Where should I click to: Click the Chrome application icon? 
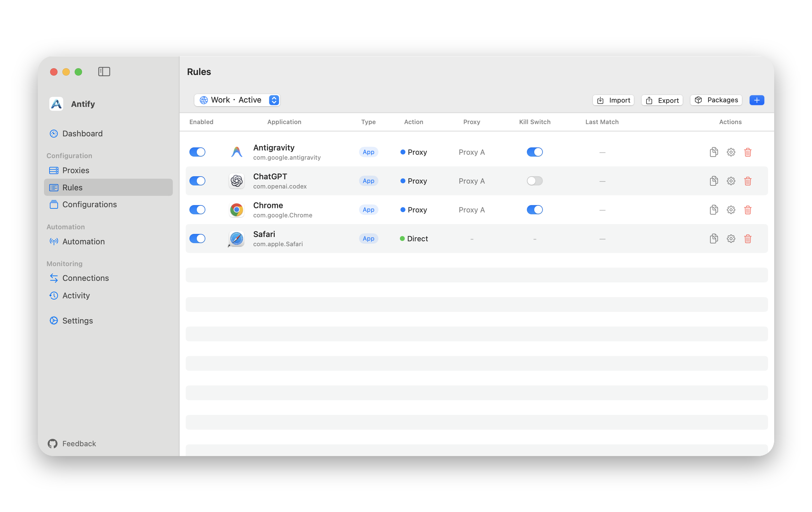(x=236, y=210)
